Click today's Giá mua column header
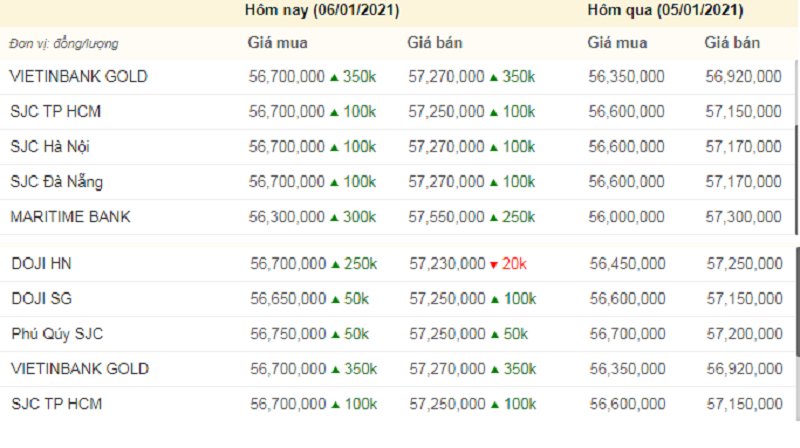Screen dimensions: 800x448 [278, 43]
